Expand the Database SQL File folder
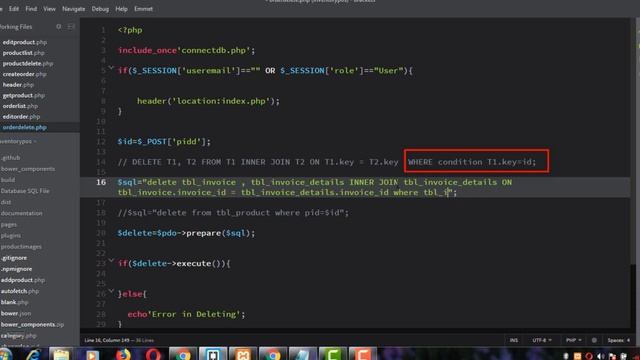 pos(25,191)
